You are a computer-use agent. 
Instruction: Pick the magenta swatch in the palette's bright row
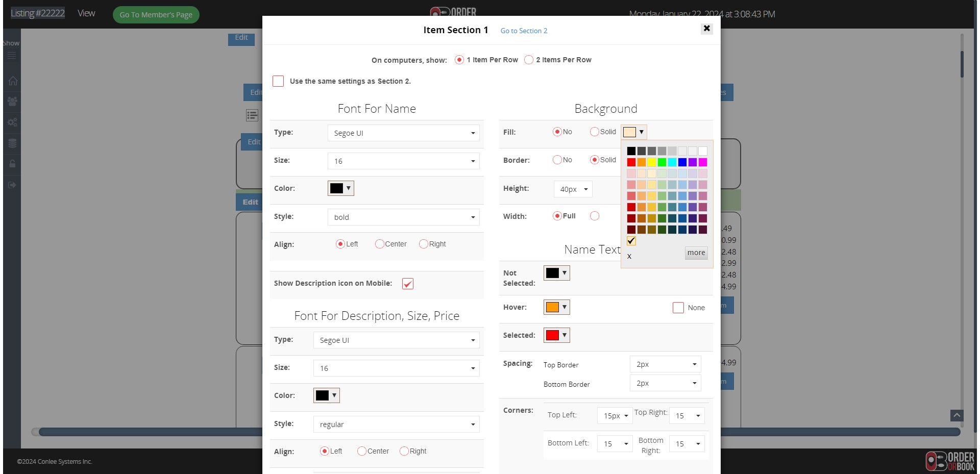703,162
